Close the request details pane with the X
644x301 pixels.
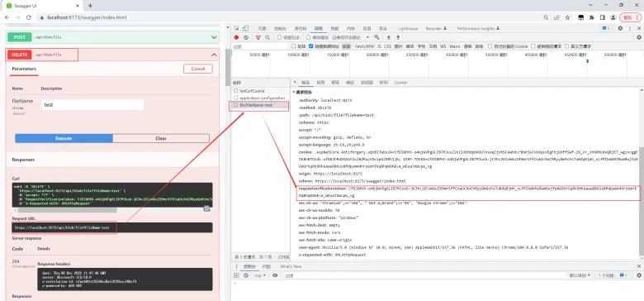294,83
